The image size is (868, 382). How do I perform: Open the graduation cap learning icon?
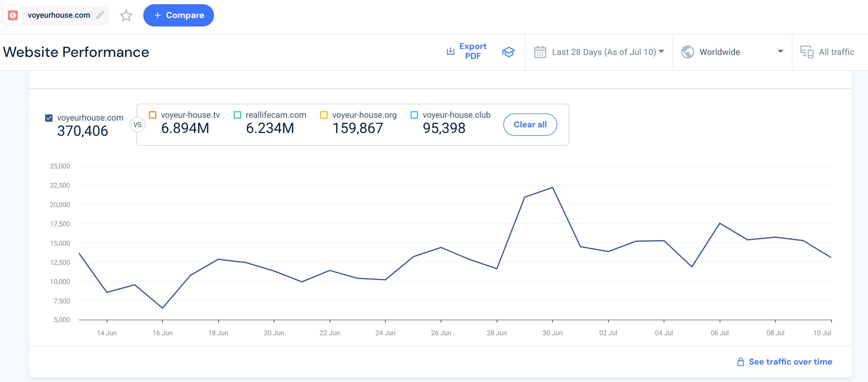508,52
